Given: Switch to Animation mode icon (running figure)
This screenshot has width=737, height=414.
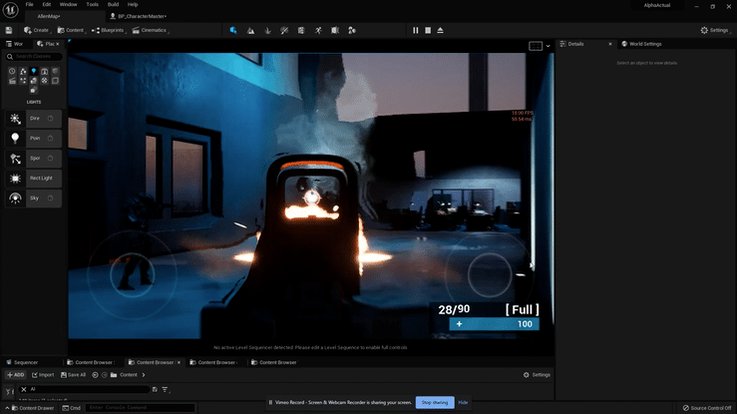Looking at the screenshot, I should (318, 30).
